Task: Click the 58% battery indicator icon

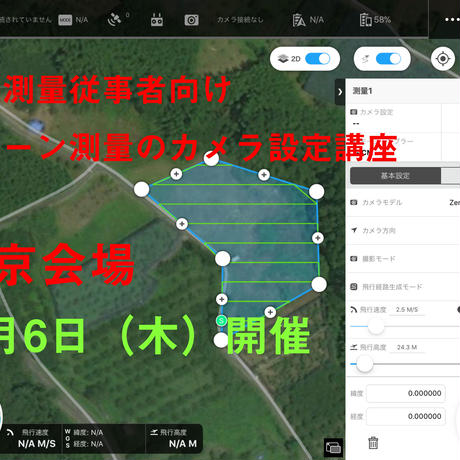Action: click(366, 20)
